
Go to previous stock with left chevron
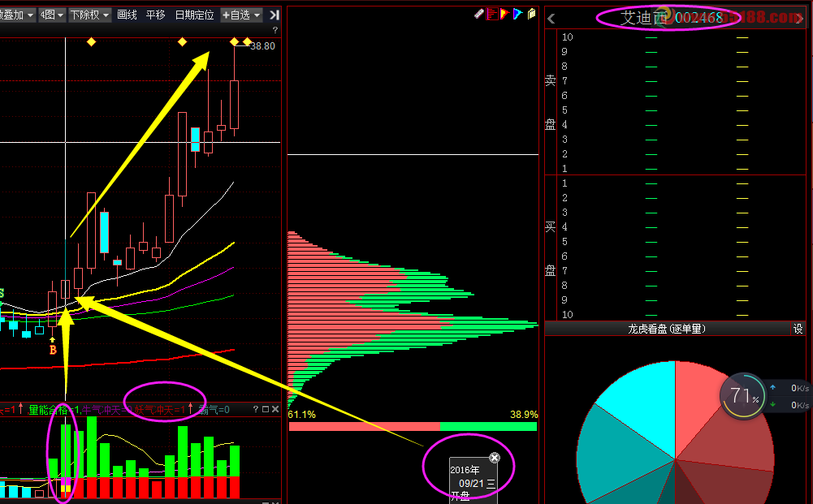click(x=551, y=19)
